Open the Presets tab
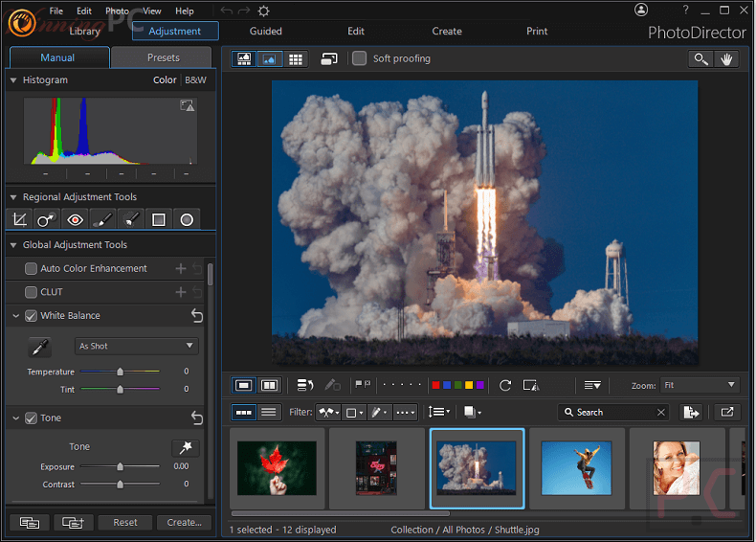The width and height of the screenshot is (756, 542). [162, 57]
